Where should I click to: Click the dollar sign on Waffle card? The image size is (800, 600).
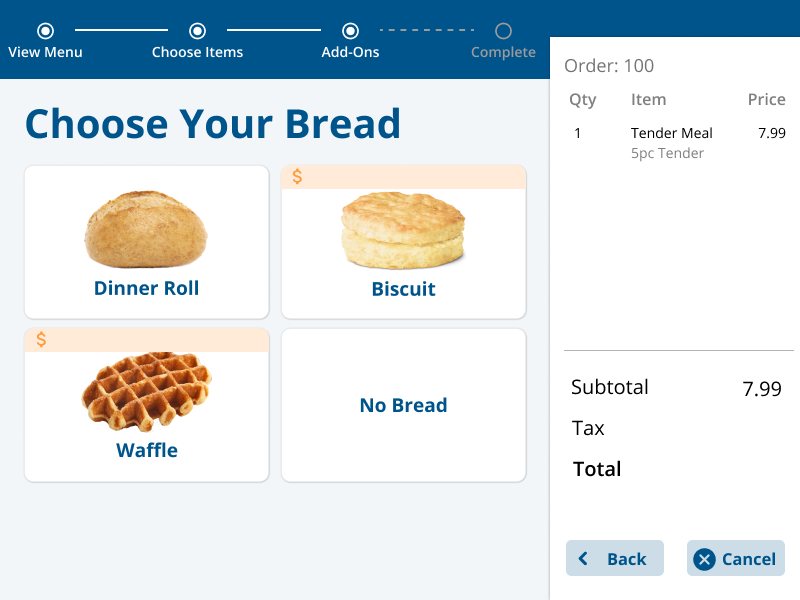[x=41, y=339]
